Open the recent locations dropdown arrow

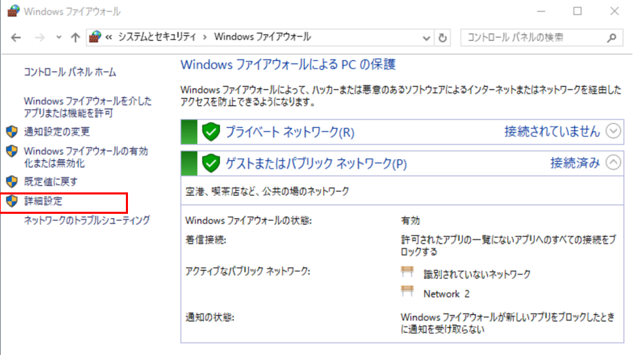click(59, 37)
